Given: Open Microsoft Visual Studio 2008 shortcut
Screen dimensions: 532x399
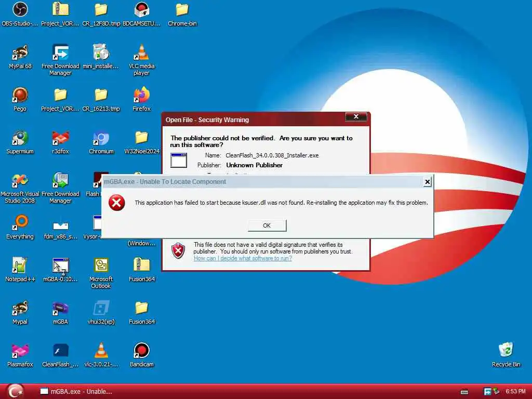Looking at the screenshot, I should [20, 188].
